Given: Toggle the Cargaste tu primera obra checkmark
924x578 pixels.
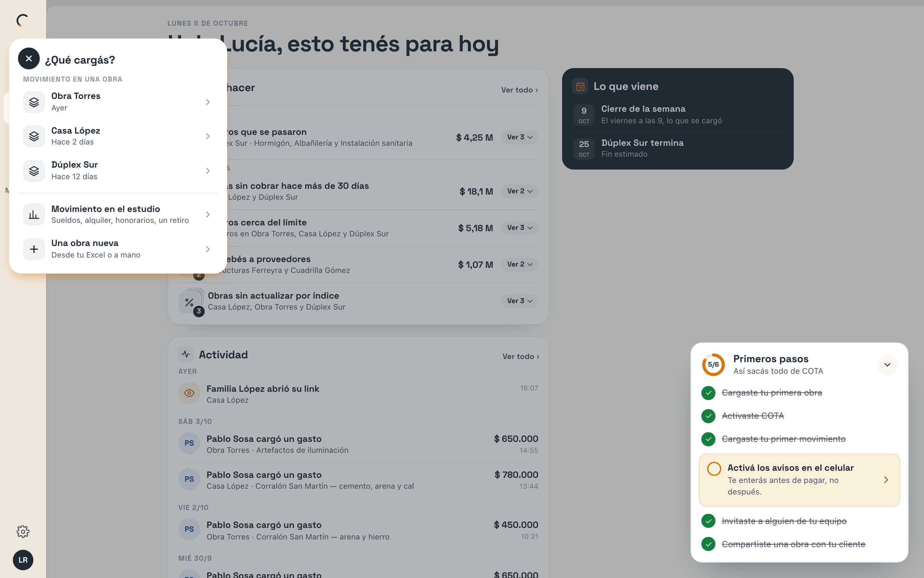Looking at the screenshot, I should click(708, 393).
